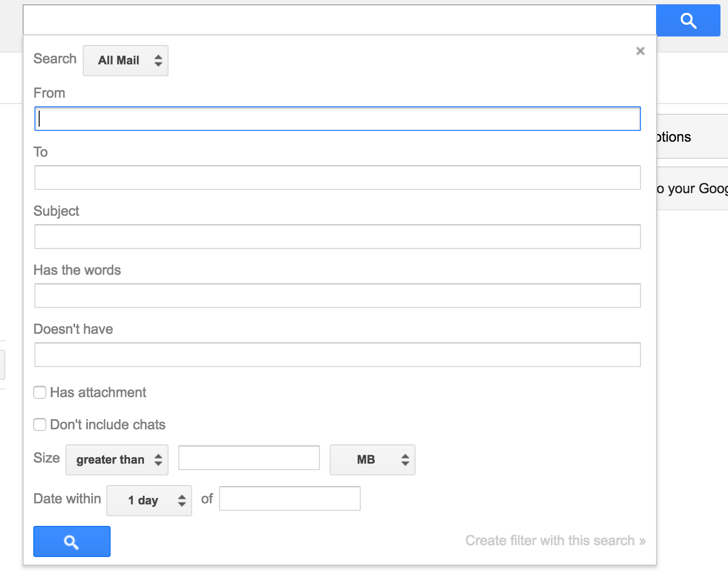Open the 1 day date range dropdown
This screenshot has height=586, width=728.
point(149,501)
